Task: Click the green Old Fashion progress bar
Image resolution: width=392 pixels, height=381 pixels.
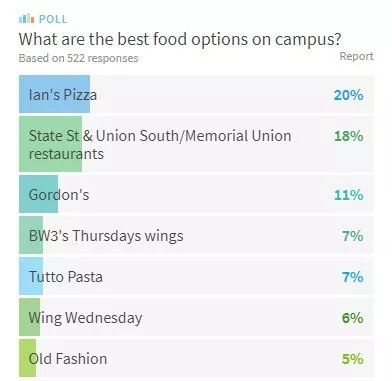Action: 27,358
